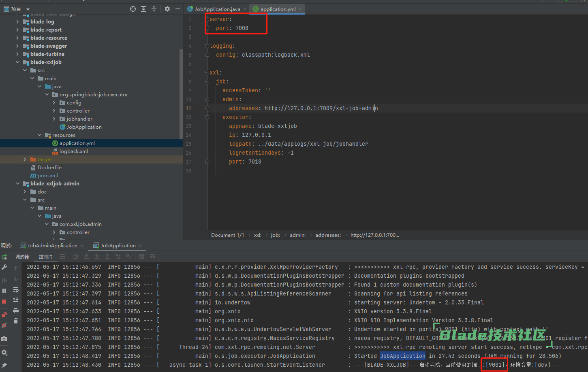The height and width of the screenshot is (372, 588).
Task: Select application.yml in project tree
Action: click(x=77, y=143)
